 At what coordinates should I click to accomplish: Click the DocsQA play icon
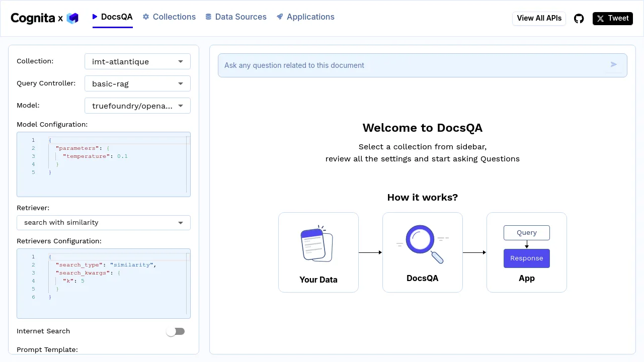(x=95, y=17)
